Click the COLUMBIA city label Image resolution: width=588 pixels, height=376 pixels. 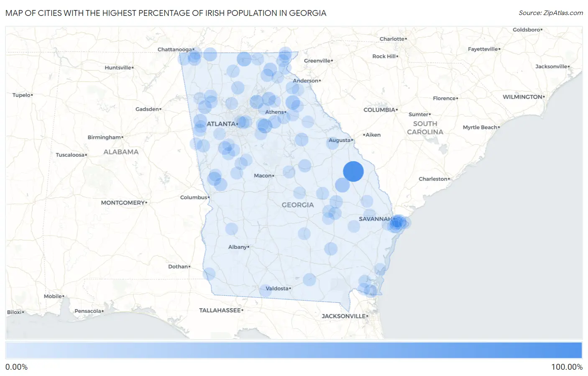(379, 110)
